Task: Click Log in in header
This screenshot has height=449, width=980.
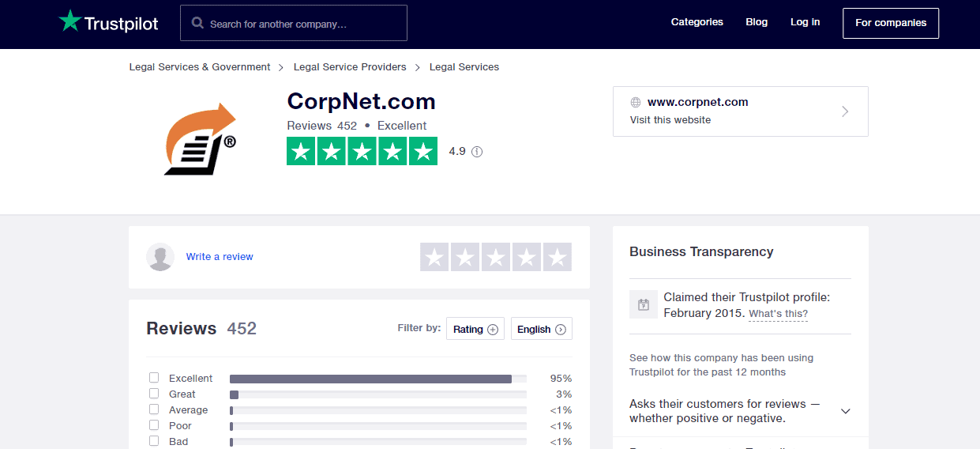Action: 805,22
